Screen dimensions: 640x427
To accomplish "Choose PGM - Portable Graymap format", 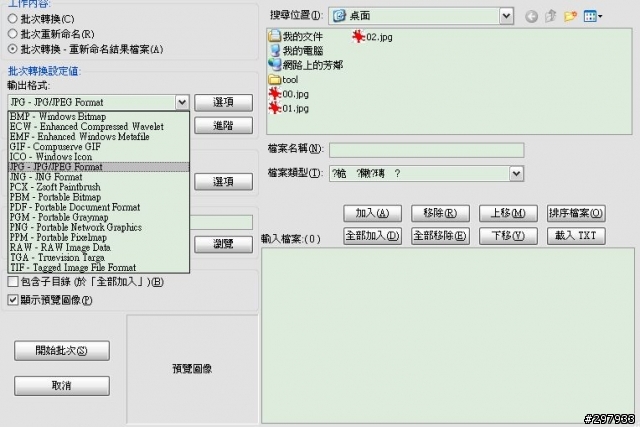I will (99, 217).
